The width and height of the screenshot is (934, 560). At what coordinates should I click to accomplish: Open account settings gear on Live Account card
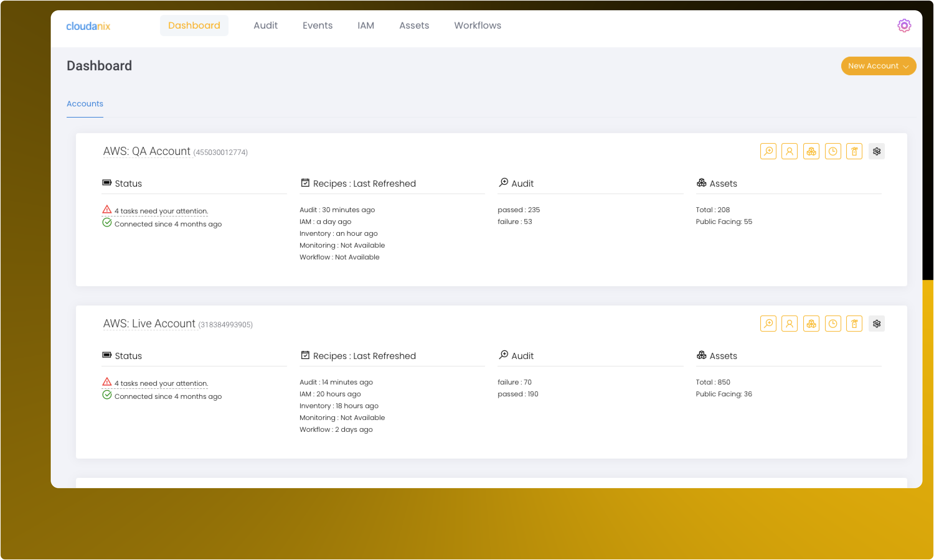[877, 323]
